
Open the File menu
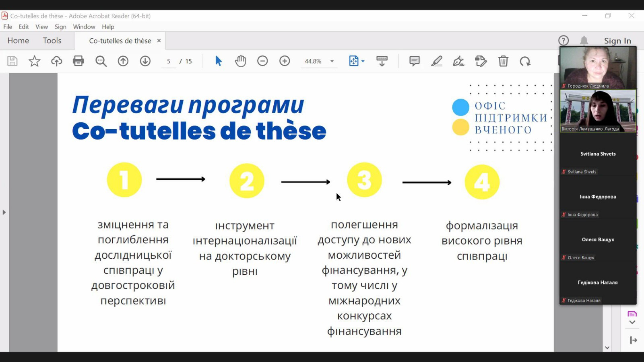(x=8, y=27)
